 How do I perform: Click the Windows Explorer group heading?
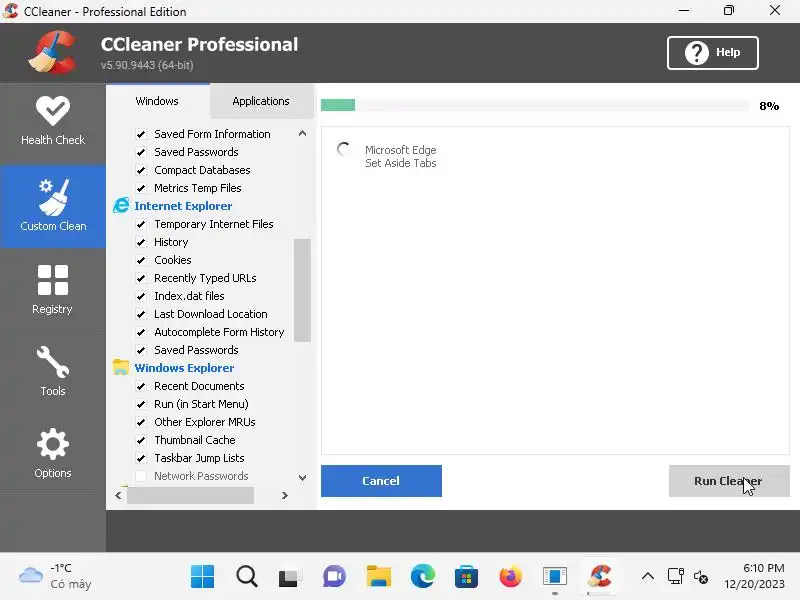(x=184, y=367)
